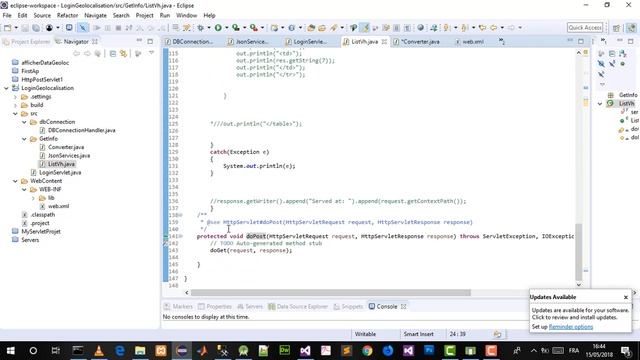
Task: Open the Window menu
Action: pos(187,16)
